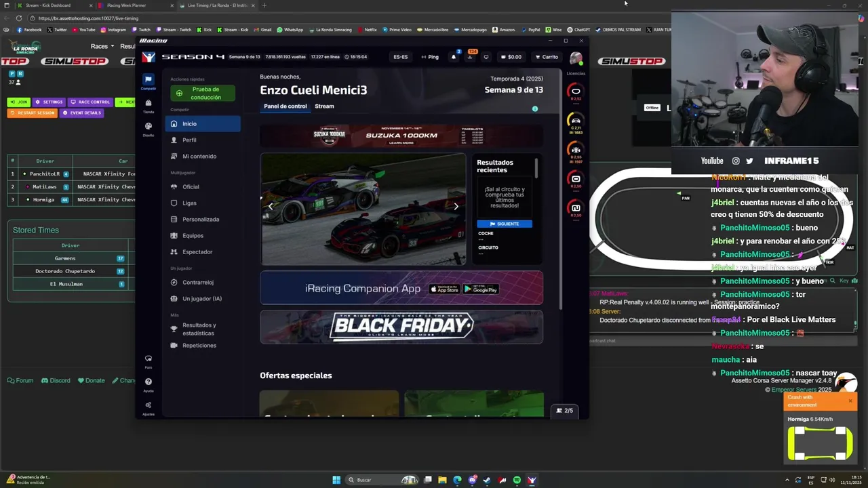868x488 pixels.
Task: Select Panel de control tab
Action: [285, 106]
